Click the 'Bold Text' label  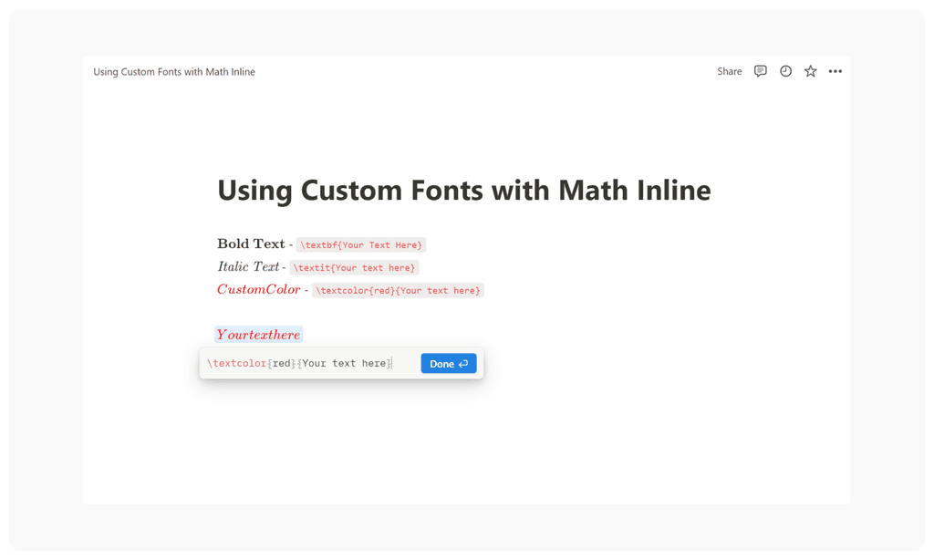click(251, 244)
